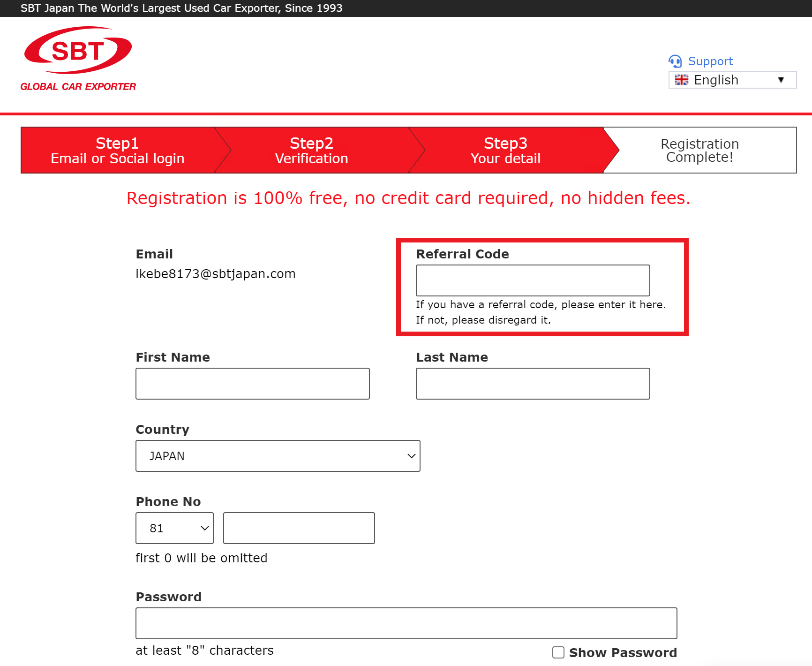Focus the Last Name input field

tap(533, 384)
